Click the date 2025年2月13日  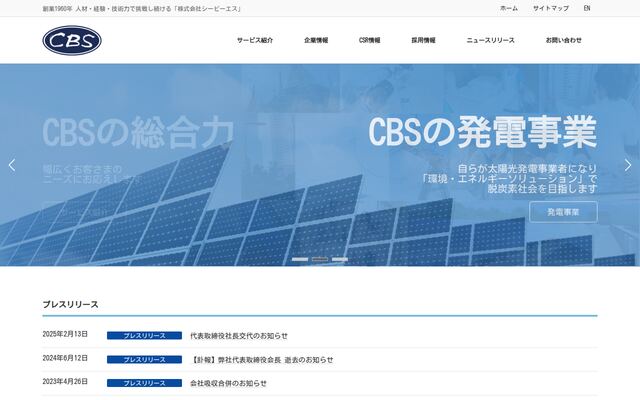(x=65, y=334)
